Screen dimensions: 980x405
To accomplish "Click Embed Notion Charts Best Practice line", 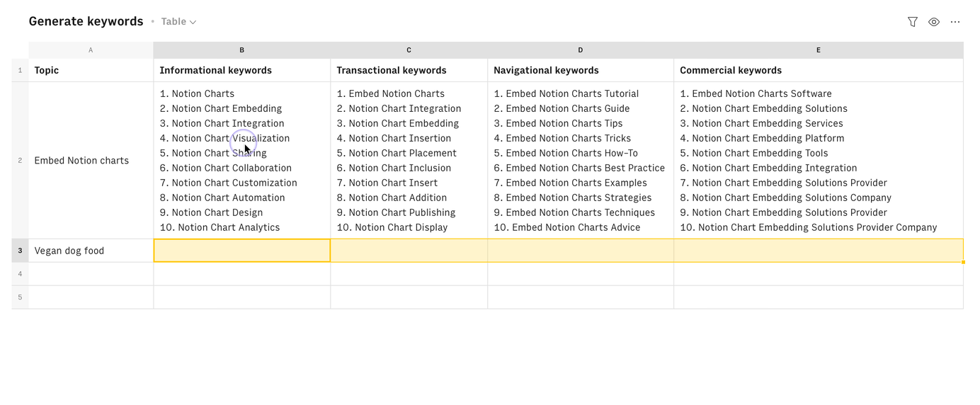I will pos(579,168).
